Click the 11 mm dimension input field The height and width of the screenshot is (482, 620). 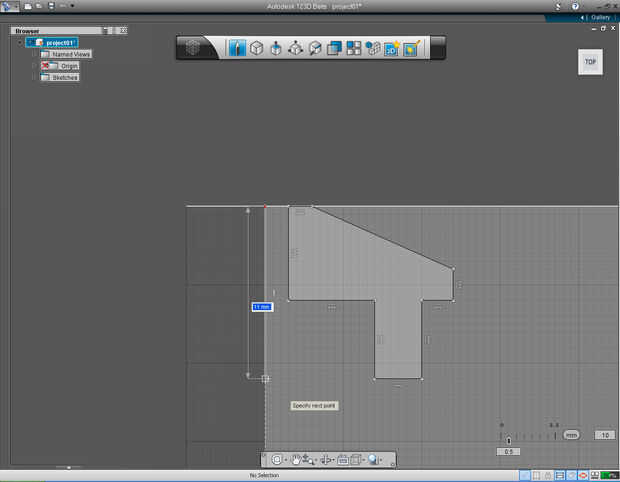tap(262, 306)
